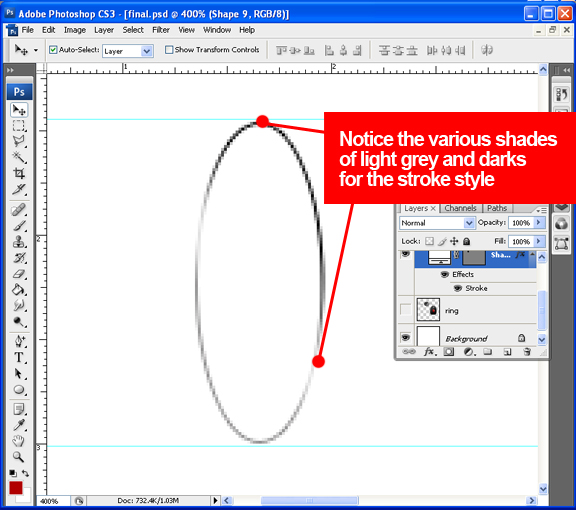Select the Hand tool

[x=19, y=441]
